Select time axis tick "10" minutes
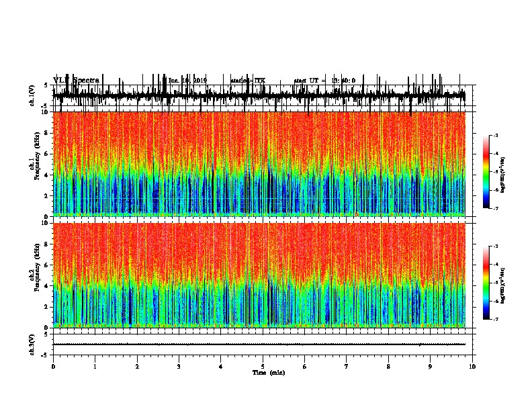This screenshot has width=532, height=411. pyautogui.click(x=472, y=367)
